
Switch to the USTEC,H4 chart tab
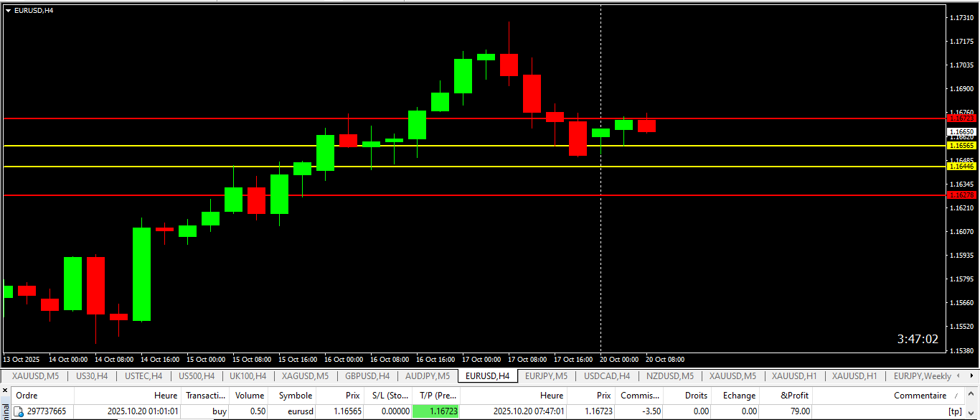pos(143,376)
